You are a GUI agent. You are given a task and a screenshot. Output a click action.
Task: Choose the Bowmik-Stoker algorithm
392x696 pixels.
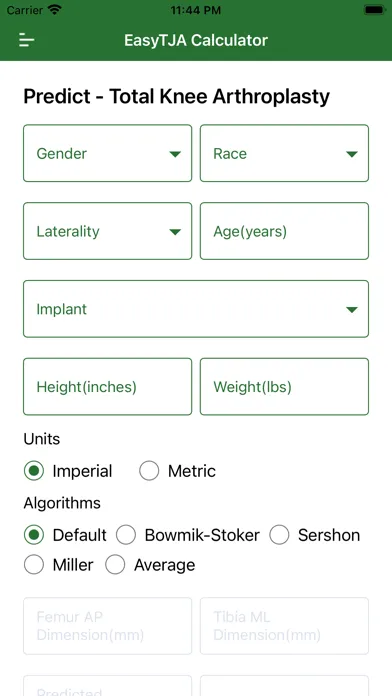coord(126,535)
